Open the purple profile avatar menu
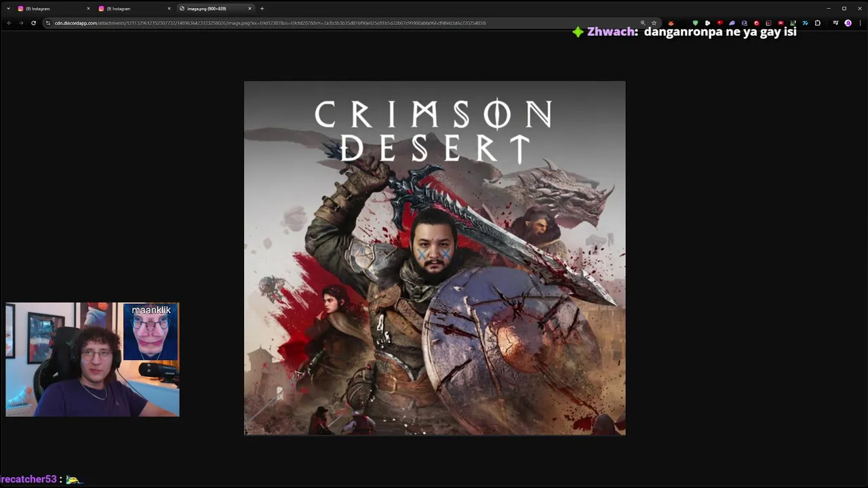 (x=848, y=23)
